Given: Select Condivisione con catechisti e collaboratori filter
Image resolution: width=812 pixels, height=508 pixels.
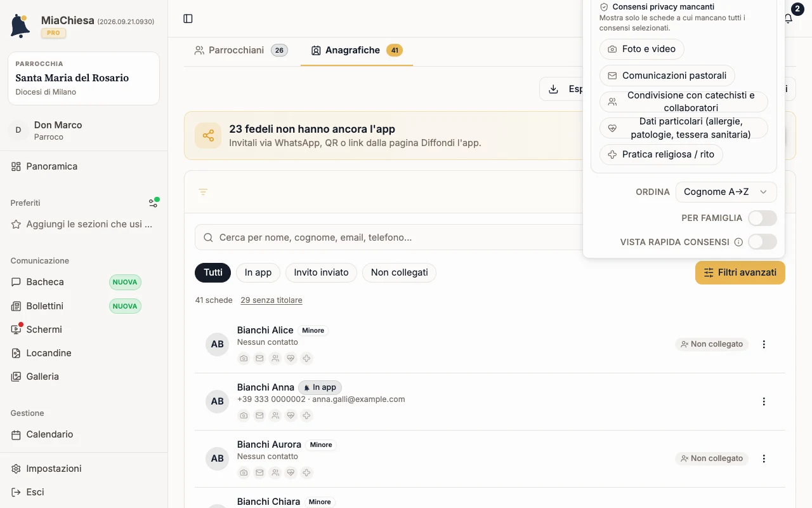Looking at the screenshot, I should click(683, 102).
